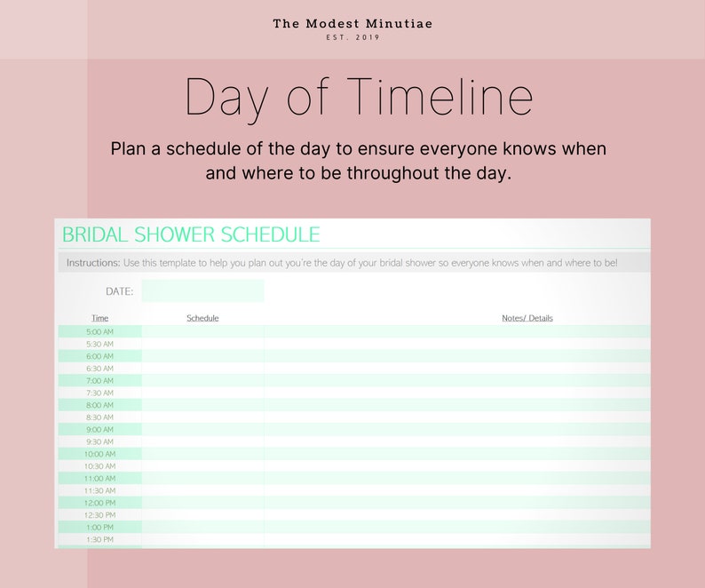Click the Time column header

(x=99, y=318)
